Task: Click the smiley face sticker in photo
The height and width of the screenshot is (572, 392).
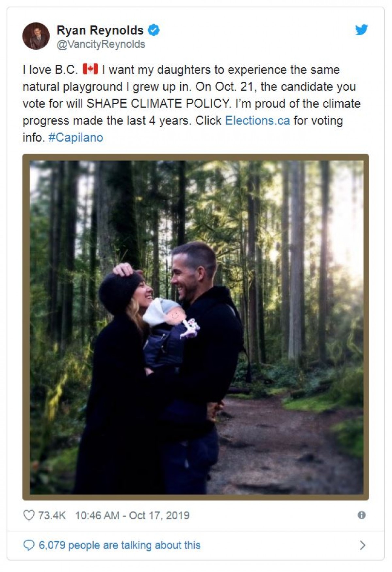Action: pos(175,315)
